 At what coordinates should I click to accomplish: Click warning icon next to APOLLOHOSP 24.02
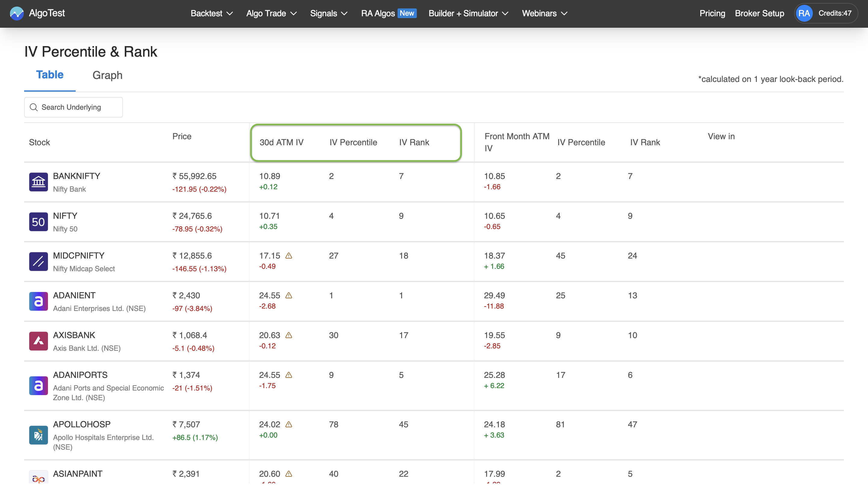click(289, 424)
